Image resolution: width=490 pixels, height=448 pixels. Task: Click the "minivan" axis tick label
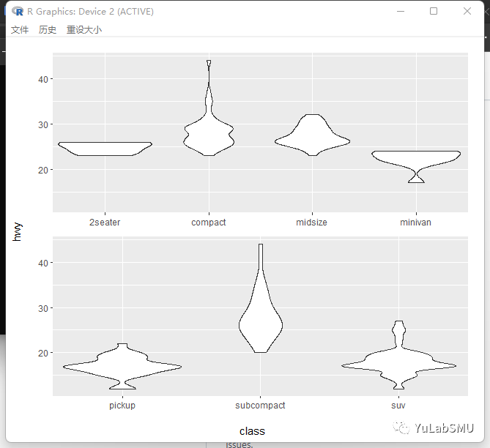[416, 222]
